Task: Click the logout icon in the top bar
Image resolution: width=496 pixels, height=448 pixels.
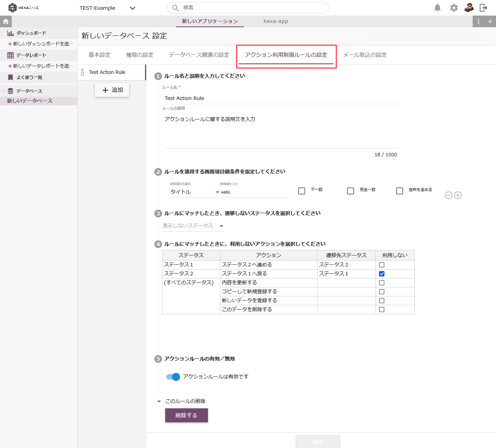Action: (483, 8)
